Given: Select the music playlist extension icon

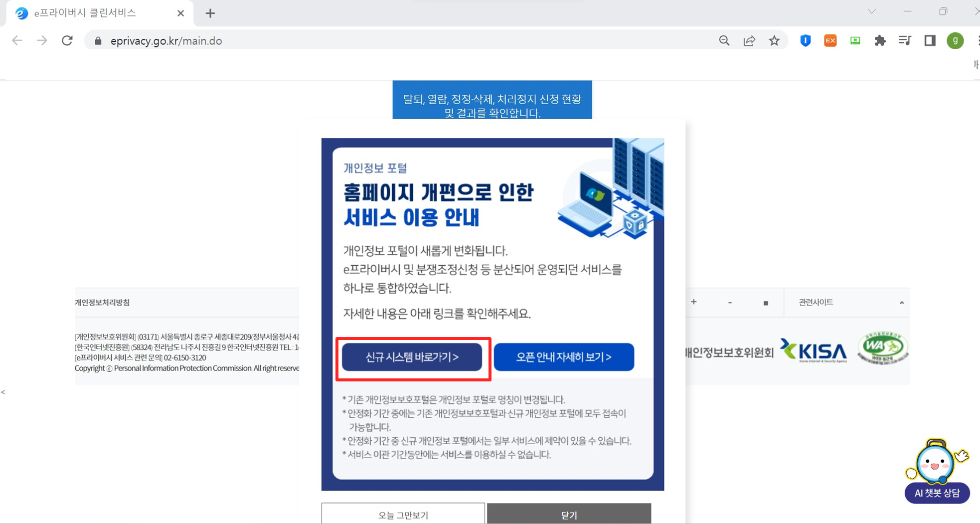Looking at the screenshot, I should point(905,40).
